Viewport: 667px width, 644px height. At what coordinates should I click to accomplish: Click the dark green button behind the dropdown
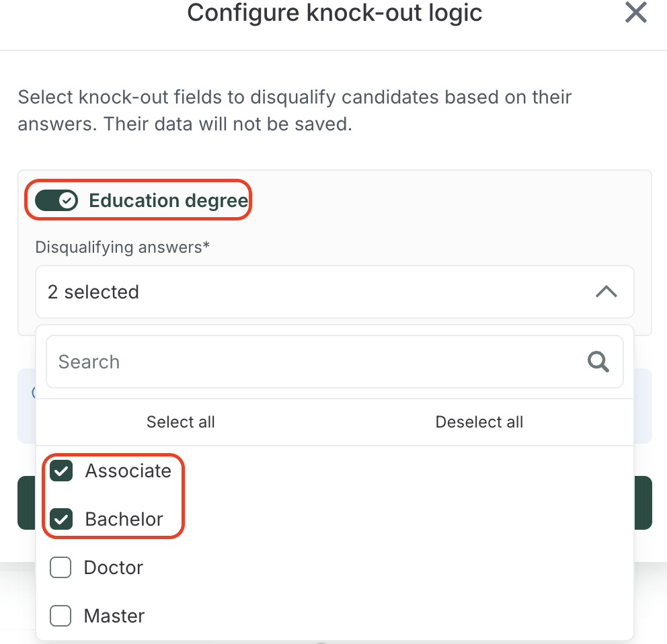(643, 503)
